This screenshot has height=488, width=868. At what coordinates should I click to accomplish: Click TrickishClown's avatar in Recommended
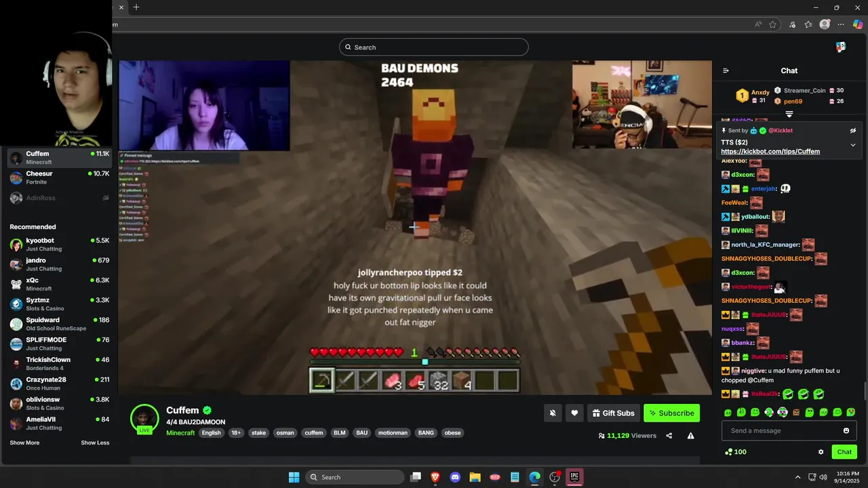(x=16, y=364)
